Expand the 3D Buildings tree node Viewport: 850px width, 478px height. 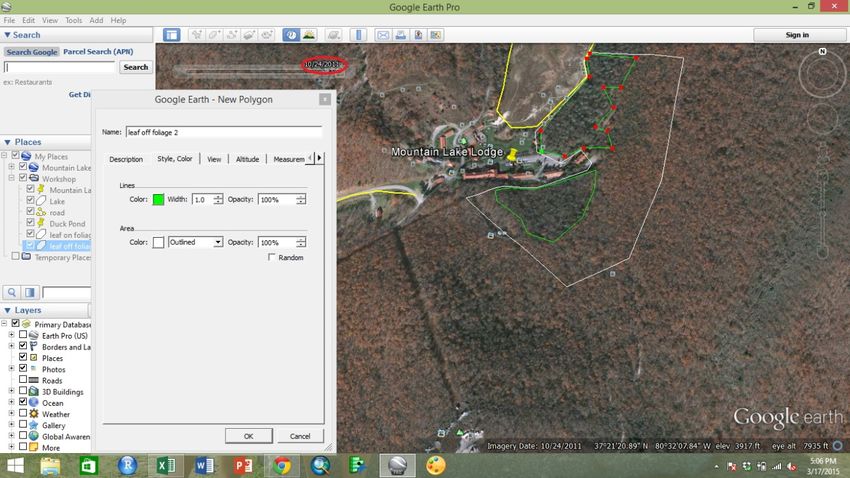coord(11,391)
